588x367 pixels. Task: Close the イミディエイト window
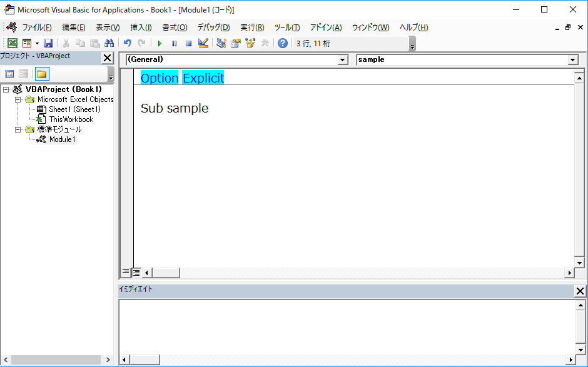(x=580, y=291)
